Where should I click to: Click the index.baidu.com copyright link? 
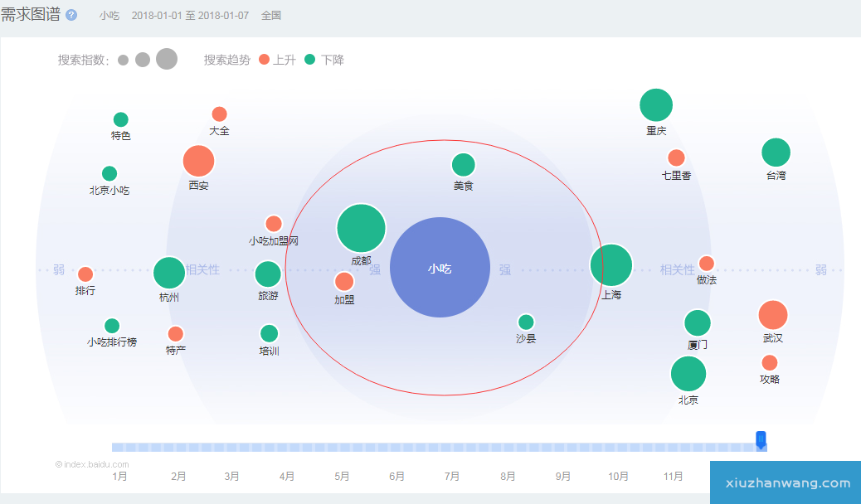tap(92, 464)
